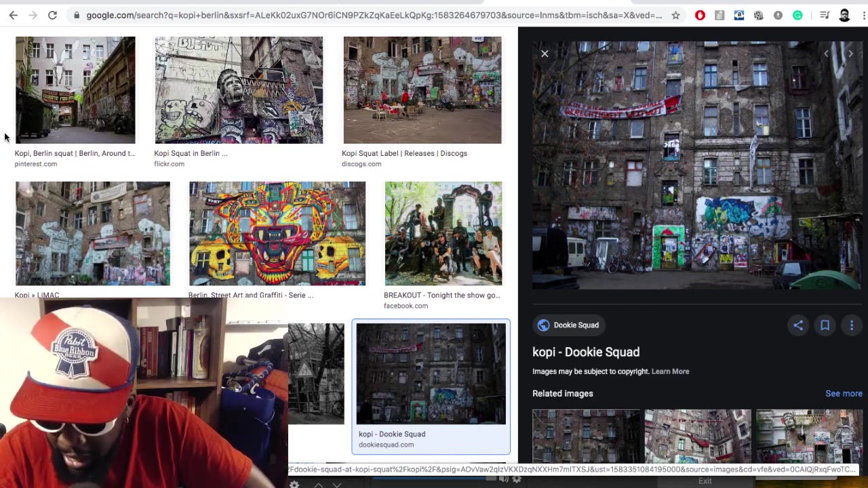Open the gray download extension icon
Viewport: 868px width, 488px height.
[x=778, y=15]
